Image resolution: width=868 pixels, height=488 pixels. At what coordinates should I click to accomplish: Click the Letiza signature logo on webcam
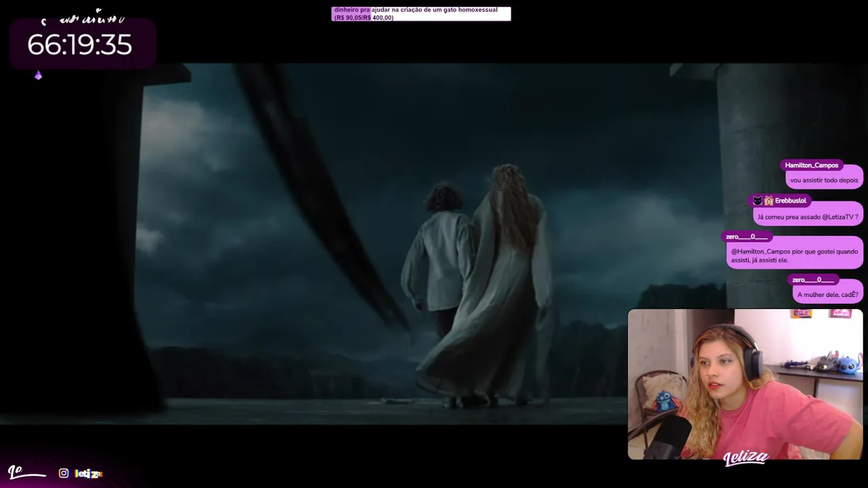pyautogui.click(x=745, y=458)
